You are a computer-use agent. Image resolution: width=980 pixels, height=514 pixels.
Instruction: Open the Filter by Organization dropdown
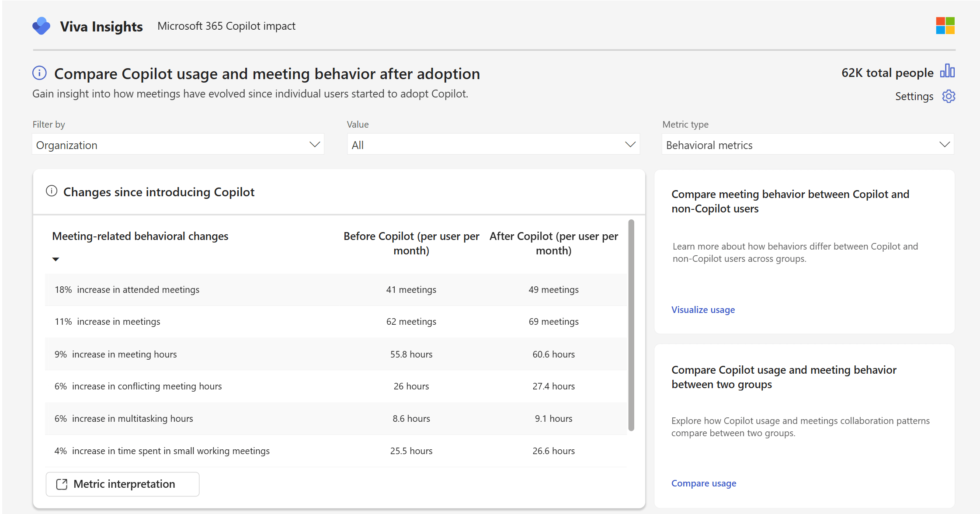pyautogui.click(x=177, y=144)
